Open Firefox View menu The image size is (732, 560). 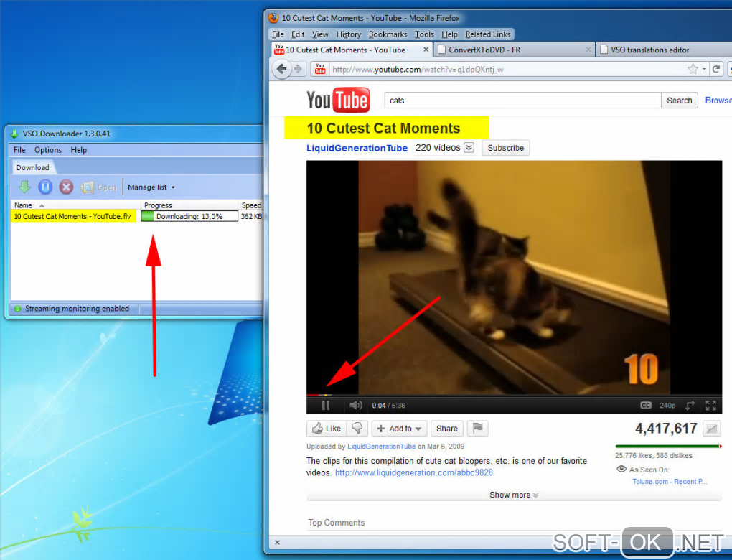click(x=320, y=34)
